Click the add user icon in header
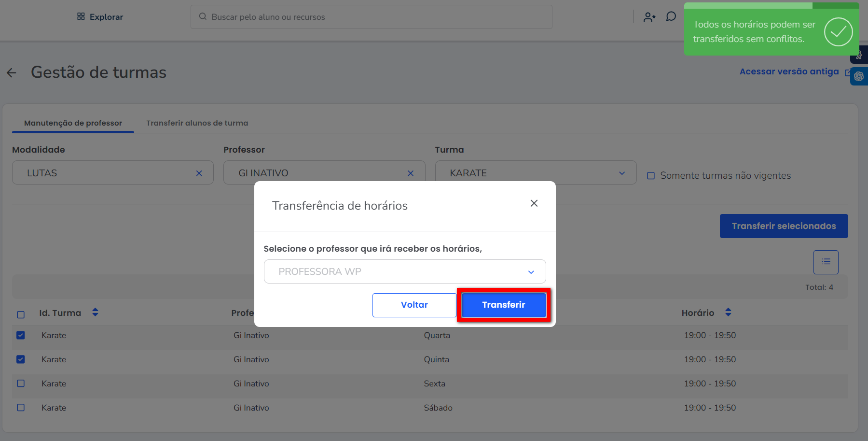 tap(649, 17)
